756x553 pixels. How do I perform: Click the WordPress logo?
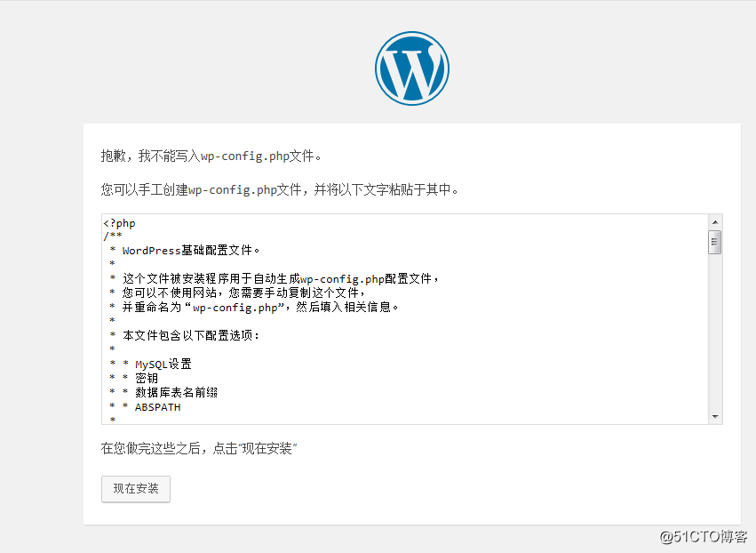point(412,68)
